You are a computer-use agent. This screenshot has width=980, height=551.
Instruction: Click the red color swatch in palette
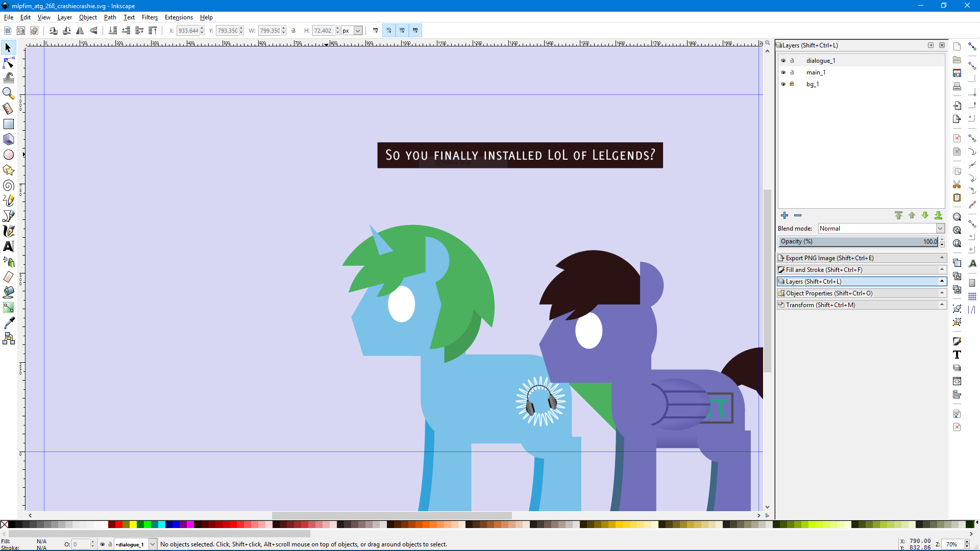coord(119,524)
